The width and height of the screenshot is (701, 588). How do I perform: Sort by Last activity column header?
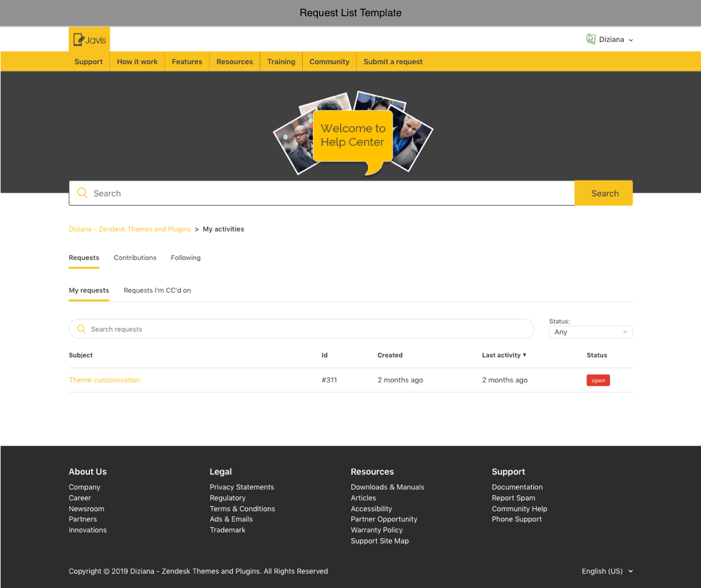point(504,355)
